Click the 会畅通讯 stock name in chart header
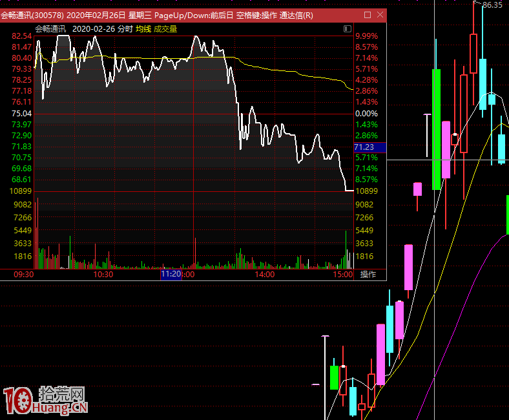Image resolution: width=509 pixels, height=420 pixels. (x=50, y=28)
